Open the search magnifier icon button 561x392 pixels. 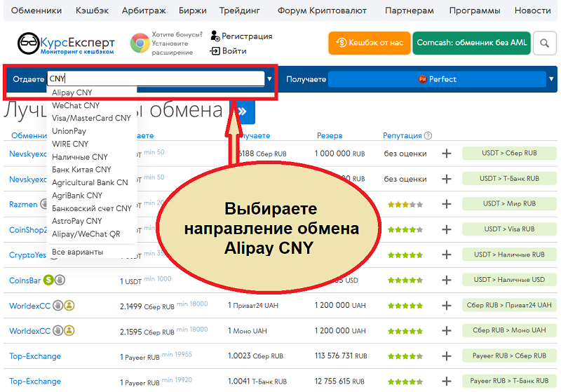tap(544, 43)
